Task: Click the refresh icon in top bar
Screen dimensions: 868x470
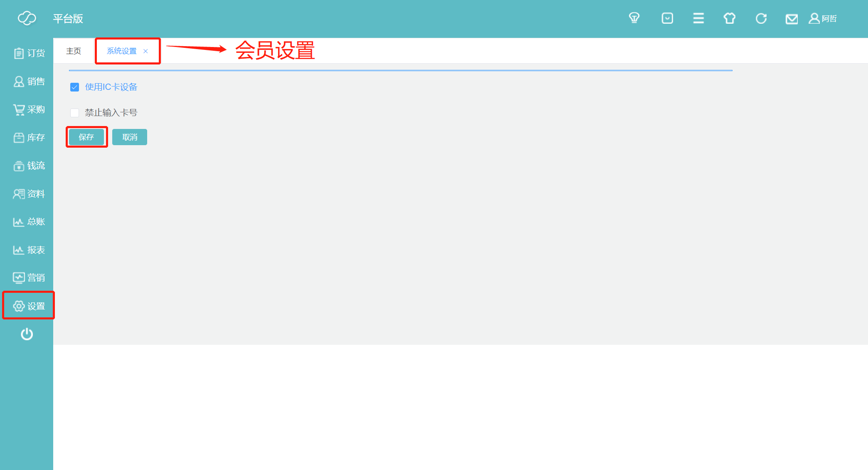Action: tap(761, 18)
